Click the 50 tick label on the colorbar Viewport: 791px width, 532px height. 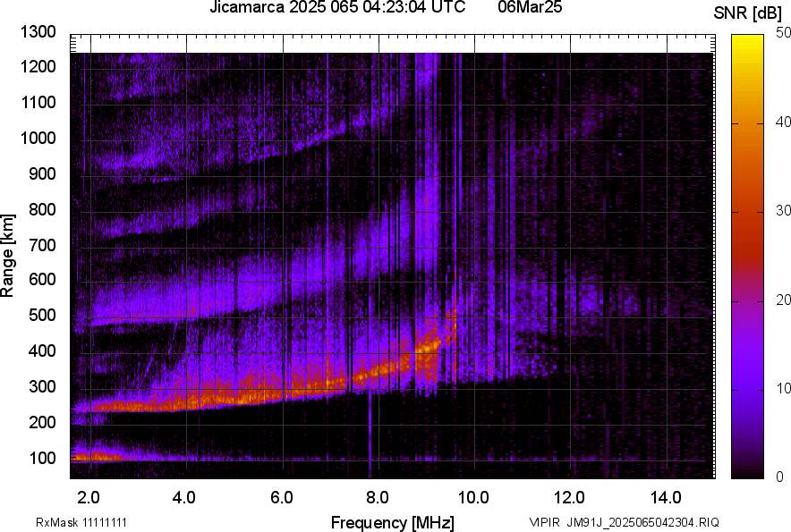(x=784, y=33)
